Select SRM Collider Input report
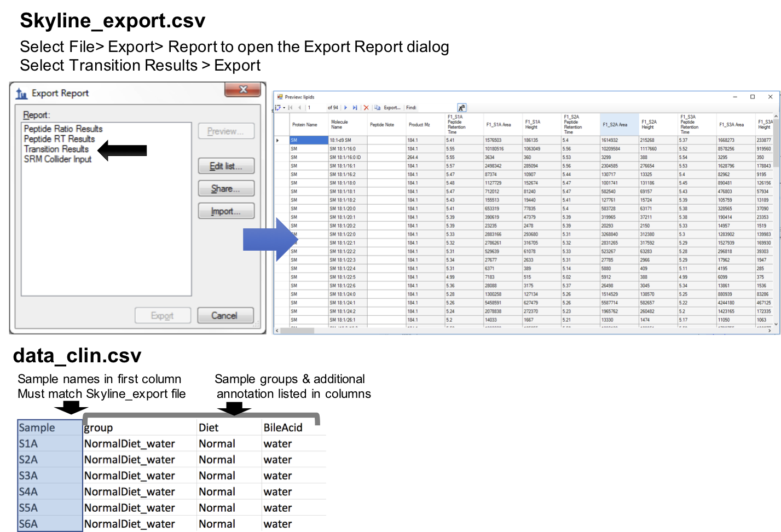 tap(58, 159)
